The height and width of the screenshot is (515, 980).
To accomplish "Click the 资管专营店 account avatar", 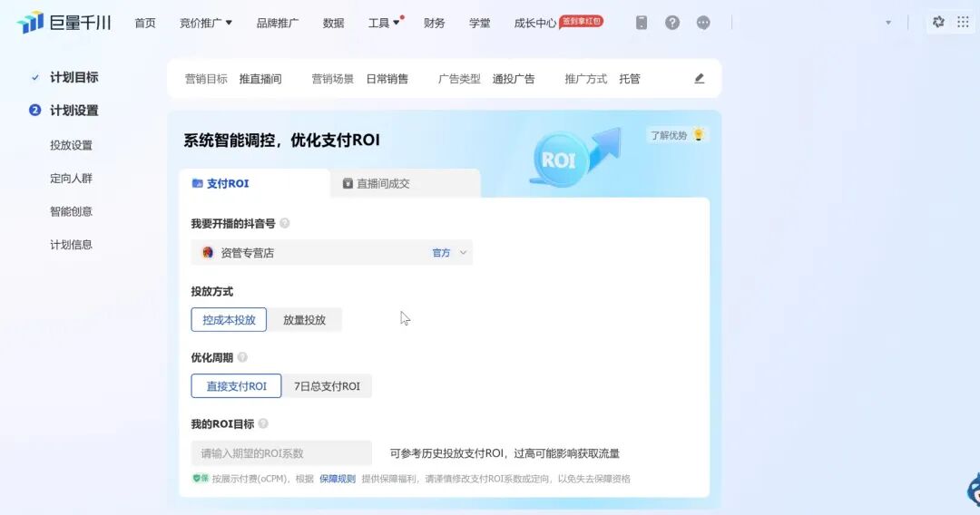I will (208, 252).
